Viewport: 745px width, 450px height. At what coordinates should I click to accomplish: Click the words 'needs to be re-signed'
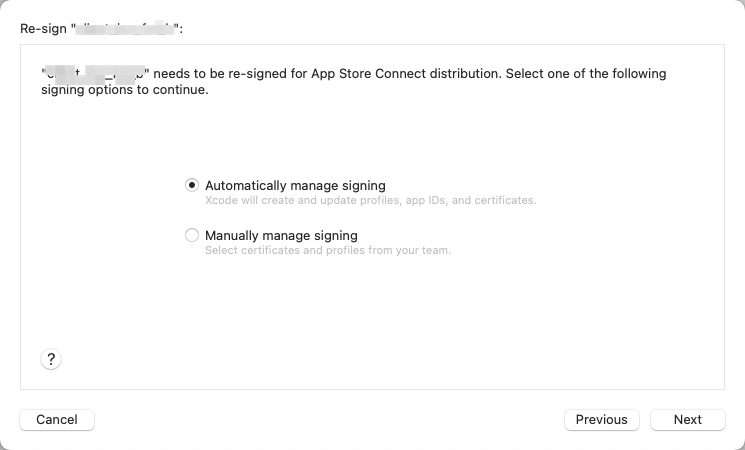pyautogui.click(x=219, y=74)
